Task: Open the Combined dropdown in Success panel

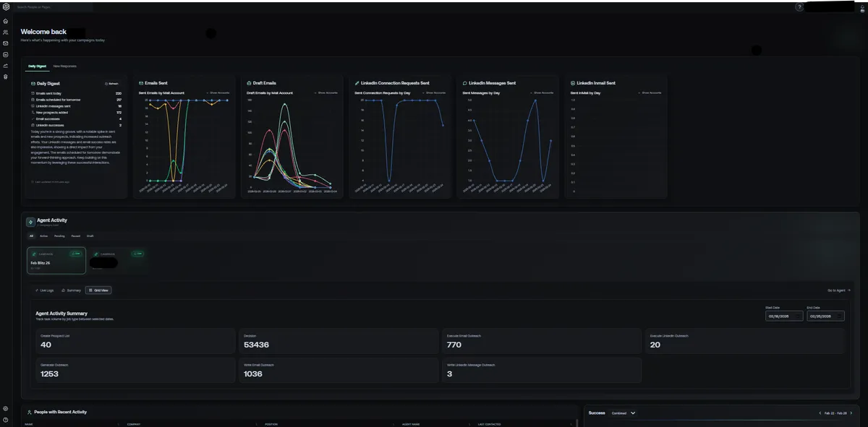Action: [x=623, y=413]
